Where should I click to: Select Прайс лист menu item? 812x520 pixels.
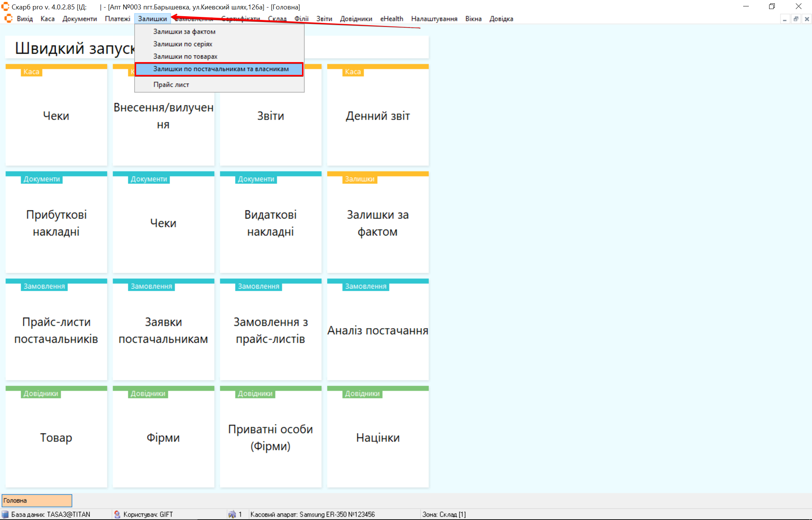(171, 85)
